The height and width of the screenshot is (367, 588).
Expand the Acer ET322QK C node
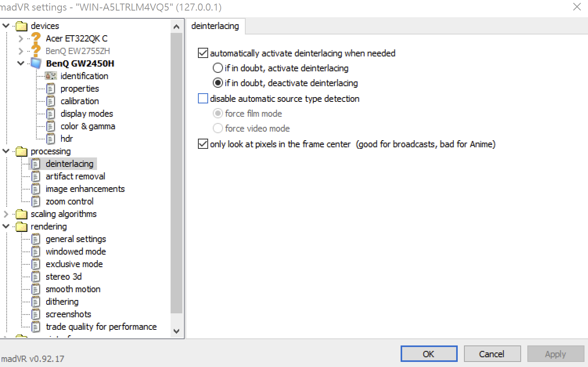(21, 38)
